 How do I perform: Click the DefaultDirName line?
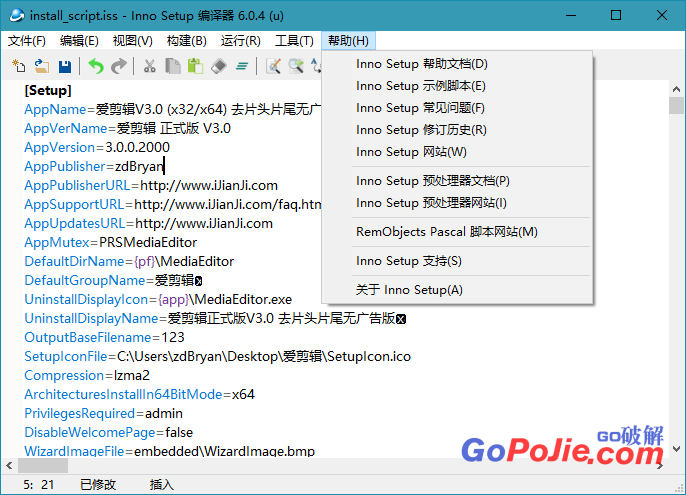click(129, 262)
